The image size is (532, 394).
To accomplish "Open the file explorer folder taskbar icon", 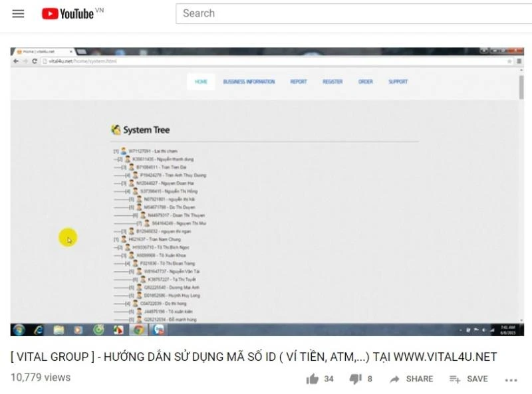I will pos(59,330).
